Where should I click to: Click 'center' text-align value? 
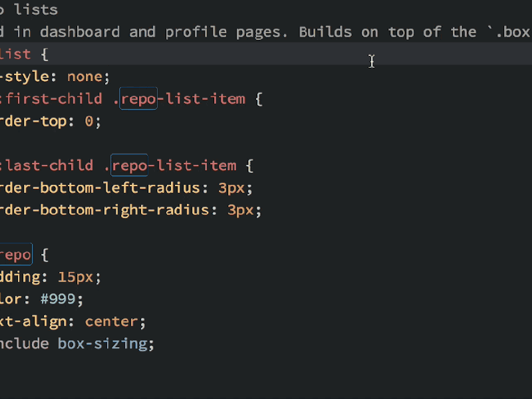tap(112, 321)
